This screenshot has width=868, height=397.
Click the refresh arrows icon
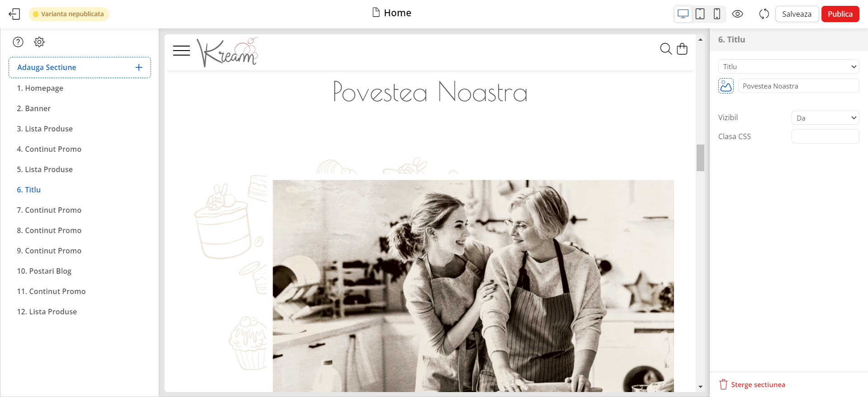pyautogui.click(x=764, y=14)
